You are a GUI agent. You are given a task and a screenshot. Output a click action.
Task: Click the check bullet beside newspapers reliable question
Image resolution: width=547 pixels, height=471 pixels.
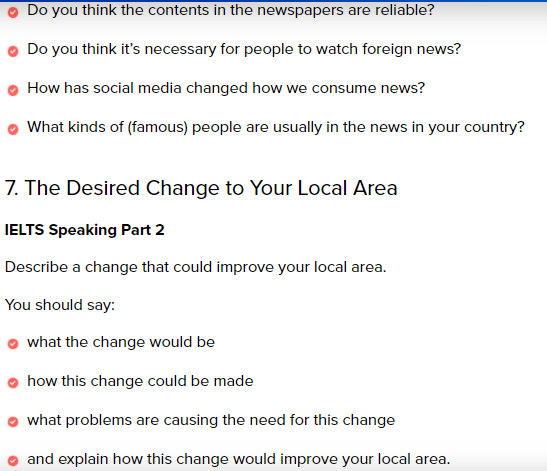13,13
